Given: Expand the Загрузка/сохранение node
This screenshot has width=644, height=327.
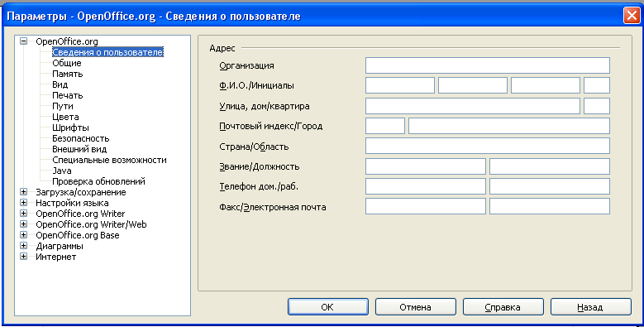Looking at the screenshot, I should tap(23, 192).
